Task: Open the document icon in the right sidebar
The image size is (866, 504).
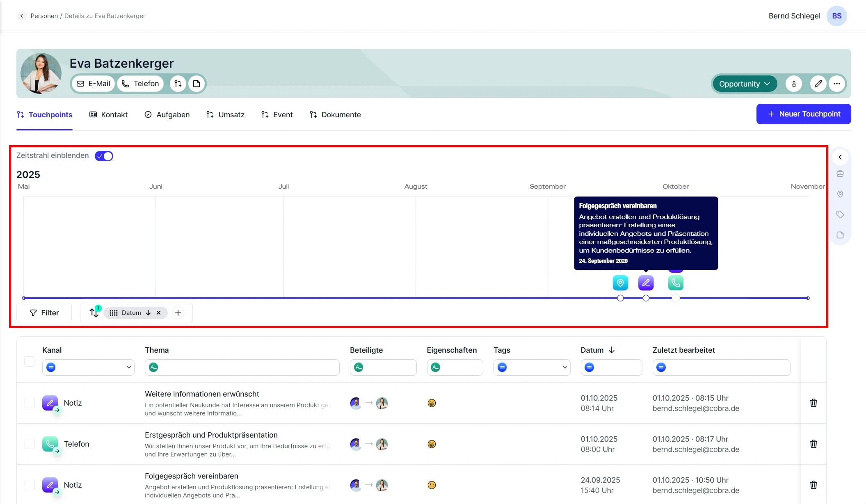Action: [840, 235]
